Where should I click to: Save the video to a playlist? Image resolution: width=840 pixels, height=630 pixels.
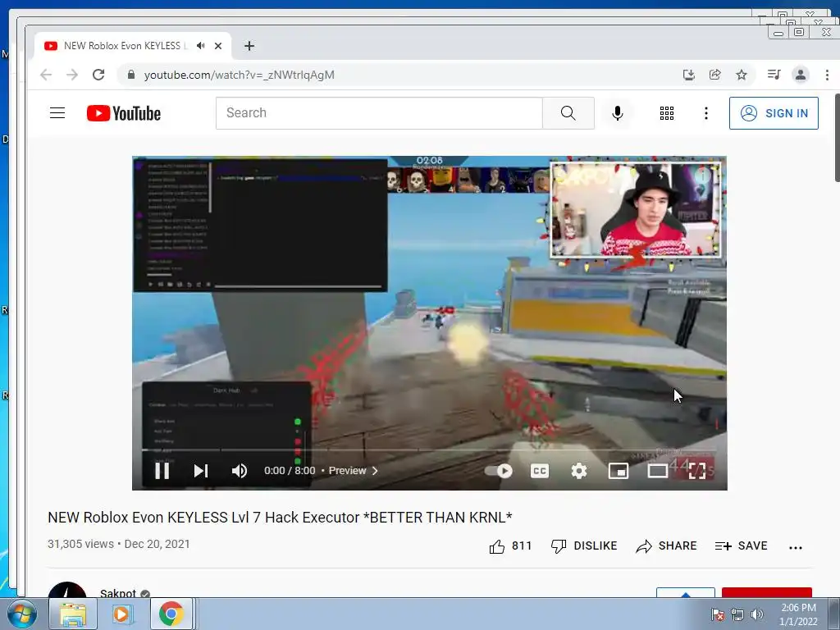741,546
